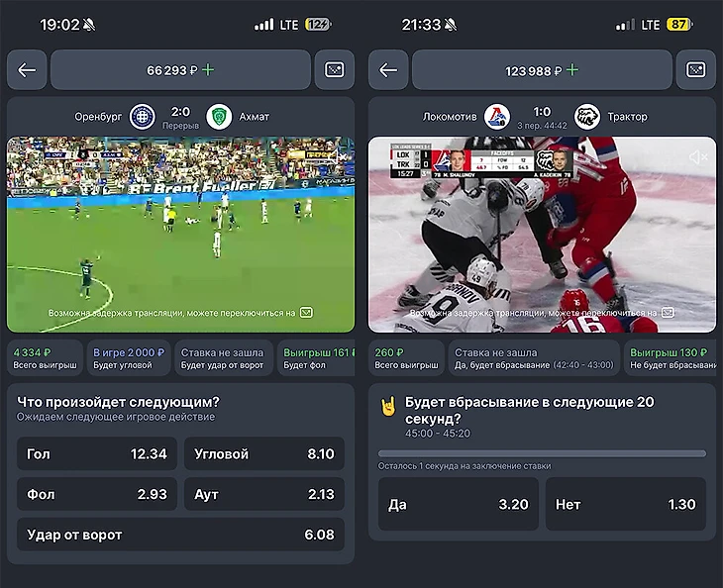Tap the Оренбург team logo

pyautogui.click(x=143, y=117)
